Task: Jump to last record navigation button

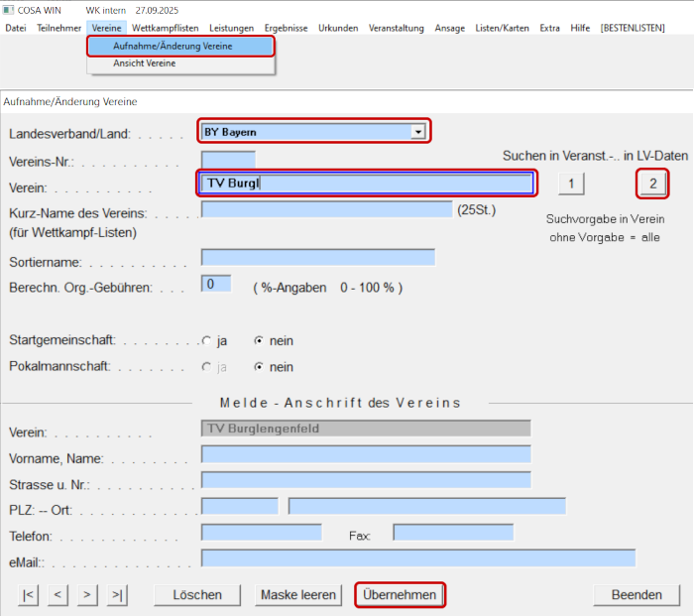Action: click(x=118, y=595)
